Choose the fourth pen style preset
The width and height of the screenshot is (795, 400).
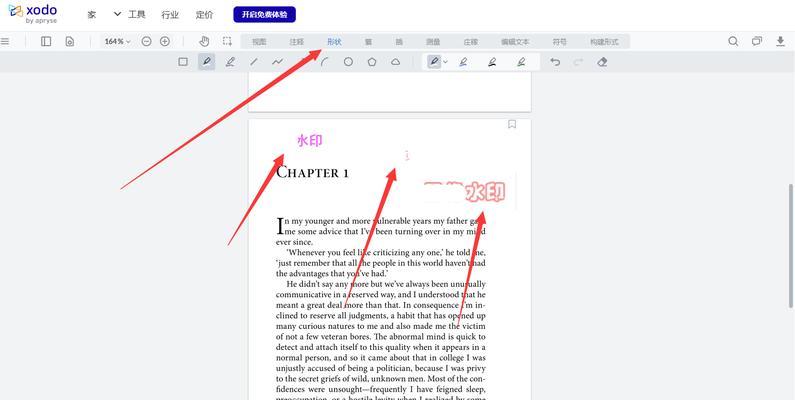coord(521,62)
